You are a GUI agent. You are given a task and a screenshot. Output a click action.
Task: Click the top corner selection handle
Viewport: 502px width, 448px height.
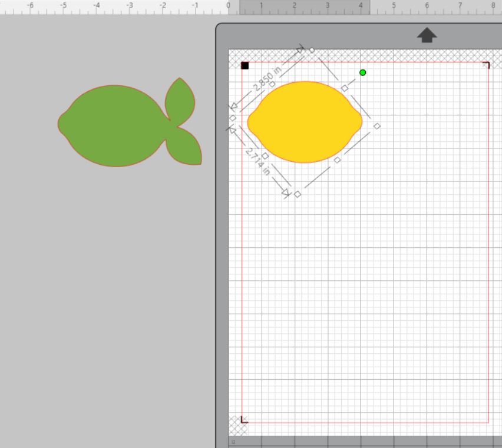[312, 51]
